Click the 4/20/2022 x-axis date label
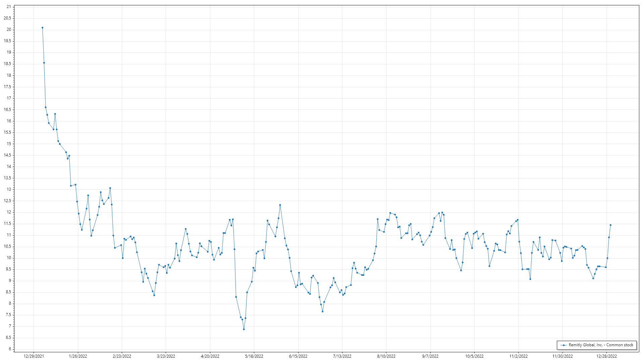This screenshot has width=644, height=362. pyautogui.click(x=210, y=356)
